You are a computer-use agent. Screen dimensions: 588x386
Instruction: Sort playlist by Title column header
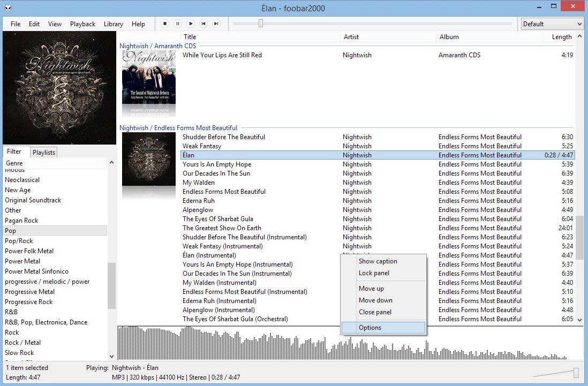tap(261, 37)
